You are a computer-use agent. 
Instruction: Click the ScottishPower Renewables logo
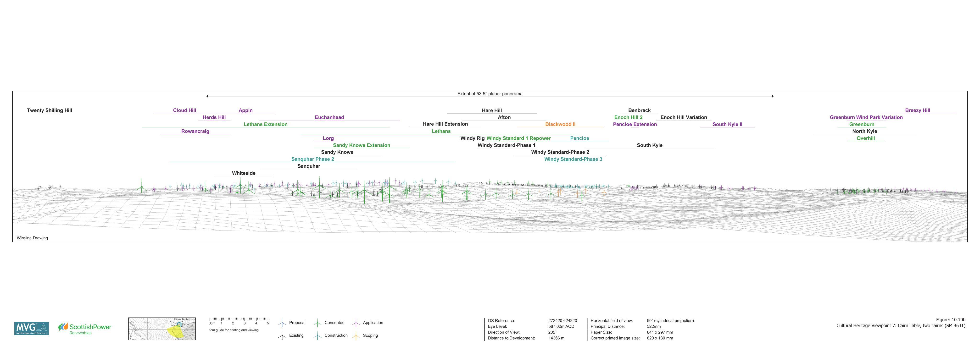coord(85,329)
